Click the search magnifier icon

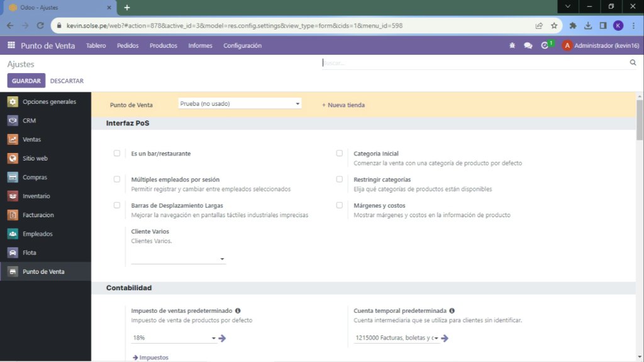pos(633,63)
